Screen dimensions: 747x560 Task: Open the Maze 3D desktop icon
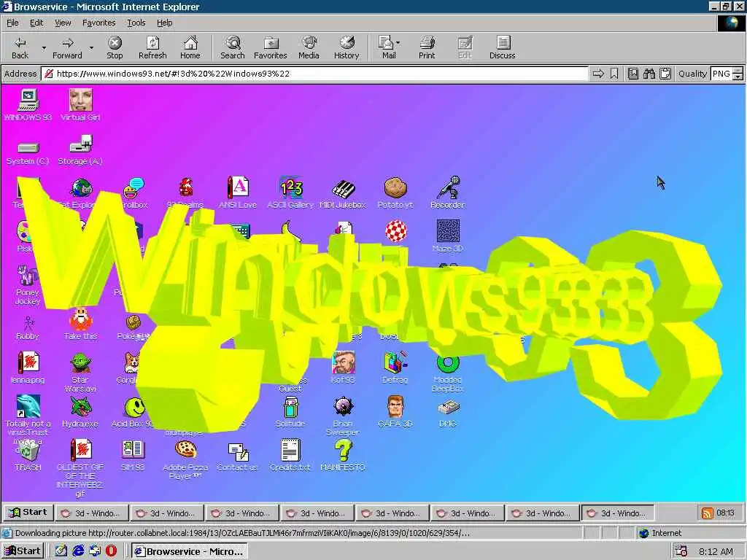448,236
